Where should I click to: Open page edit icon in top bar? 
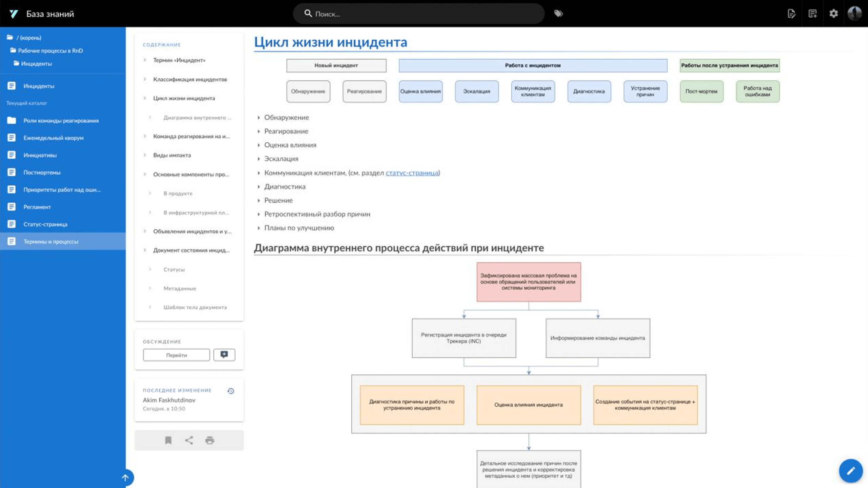791,14
